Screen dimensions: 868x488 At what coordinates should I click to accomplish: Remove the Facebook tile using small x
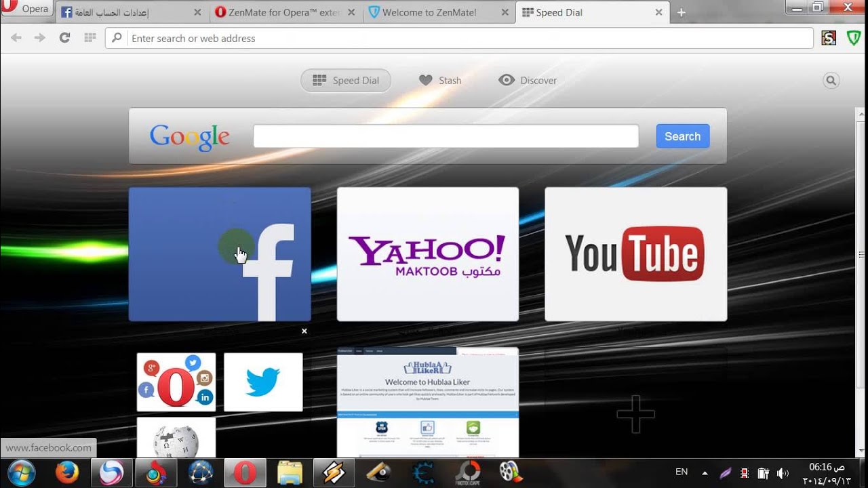304,331
